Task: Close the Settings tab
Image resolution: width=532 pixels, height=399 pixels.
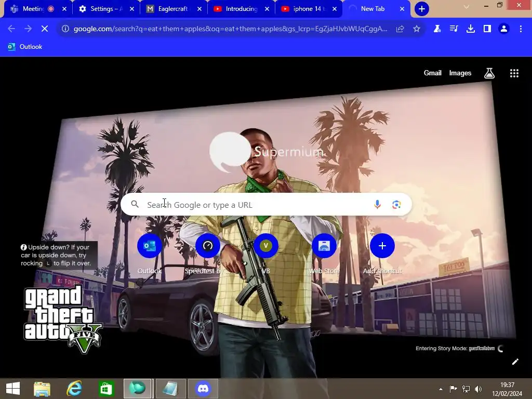Action: coord(132,9)
